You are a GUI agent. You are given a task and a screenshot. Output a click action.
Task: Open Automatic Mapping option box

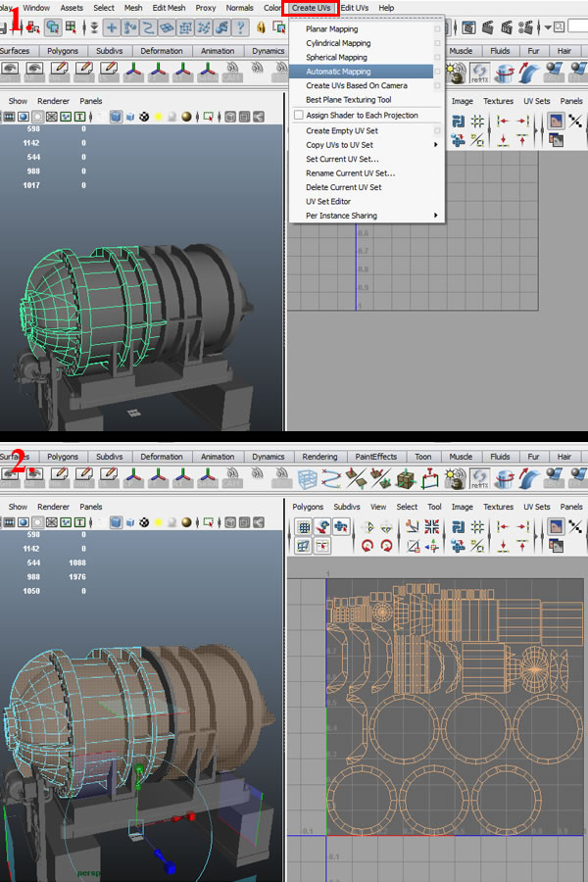pos(437,72)
